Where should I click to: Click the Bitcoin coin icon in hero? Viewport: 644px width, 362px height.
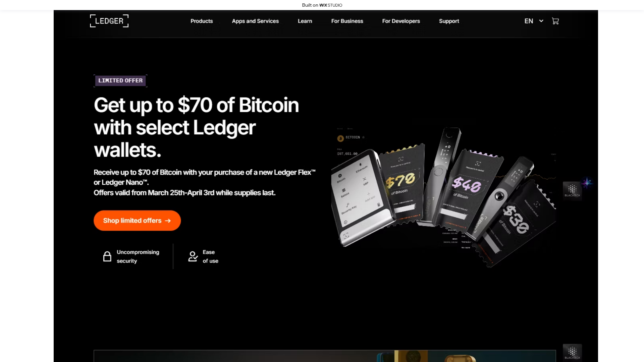(x=340, y=138)
